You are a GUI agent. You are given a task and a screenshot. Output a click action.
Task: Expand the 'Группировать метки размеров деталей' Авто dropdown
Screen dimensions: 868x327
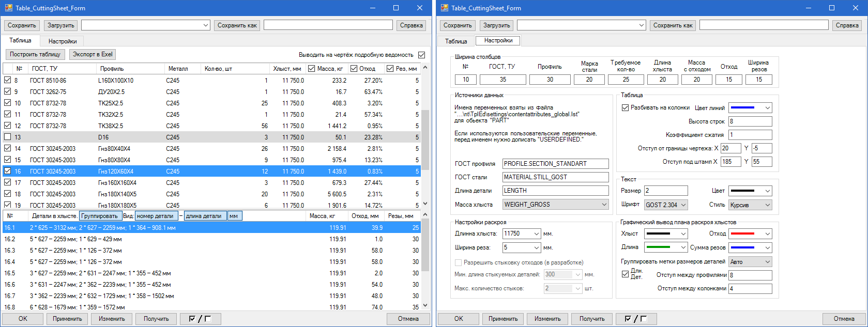(767, 262)
